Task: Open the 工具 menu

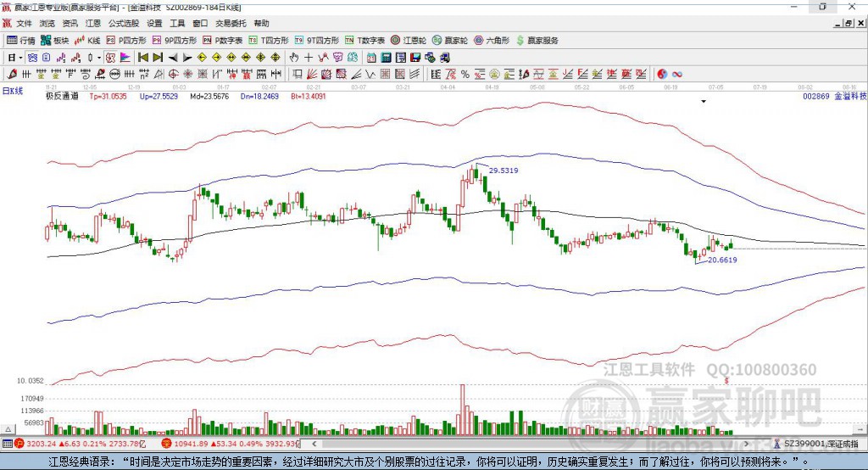Action: [177, 23]
